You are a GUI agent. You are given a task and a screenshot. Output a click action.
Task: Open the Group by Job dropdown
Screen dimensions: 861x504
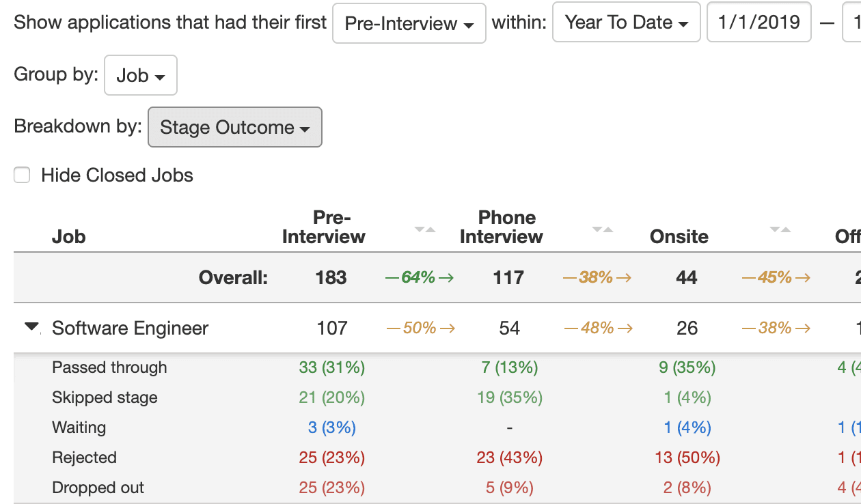click(x=140, y=75)
